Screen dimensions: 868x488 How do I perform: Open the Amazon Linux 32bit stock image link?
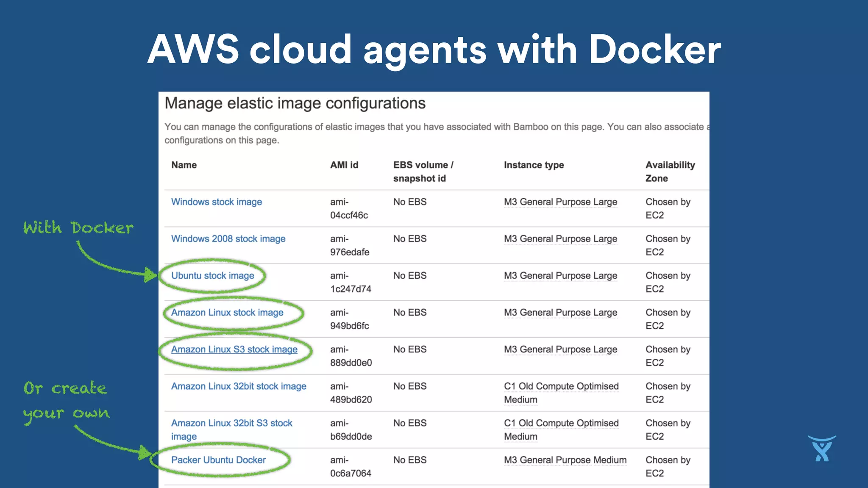pos(239,386)
